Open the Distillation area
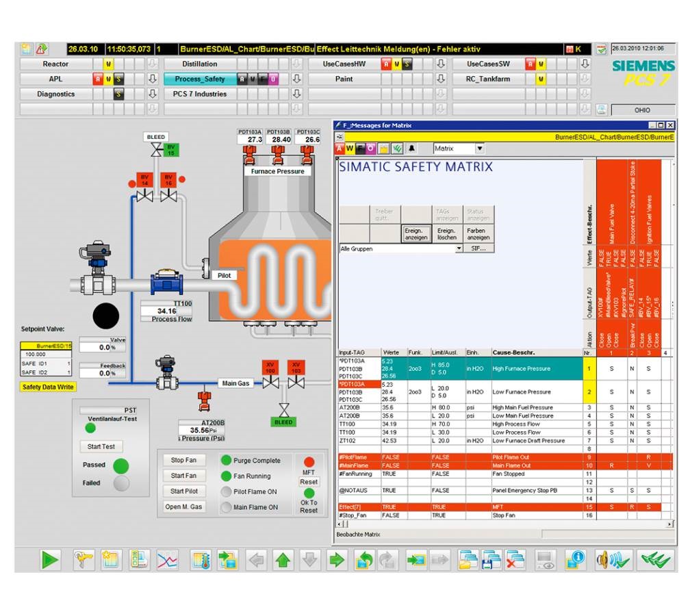The height and width of the screenshot is (616, 690). (x=200, y=64)
